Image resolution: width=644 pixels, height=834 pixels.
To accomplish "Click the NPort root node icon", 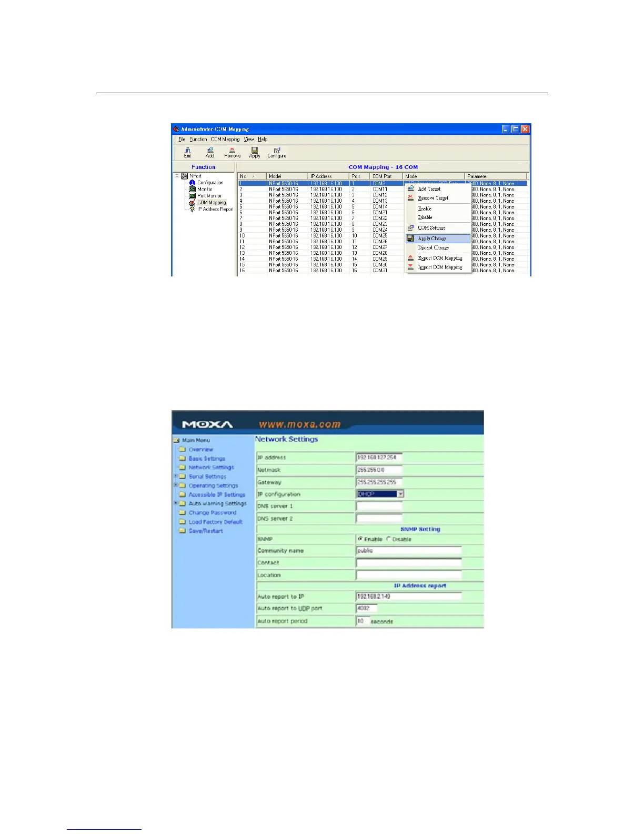I will click(x=184, y=176).
